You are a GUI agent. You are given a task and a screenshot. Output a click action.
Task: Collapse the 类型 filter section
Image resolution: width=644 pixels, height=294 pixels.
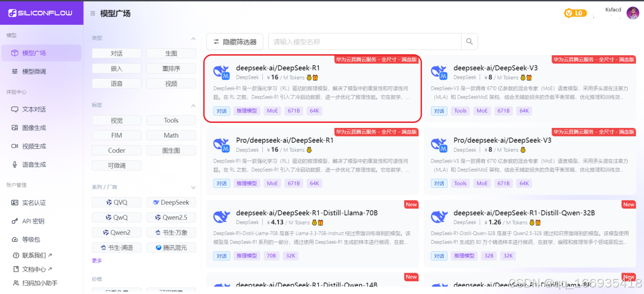point(193,39)
